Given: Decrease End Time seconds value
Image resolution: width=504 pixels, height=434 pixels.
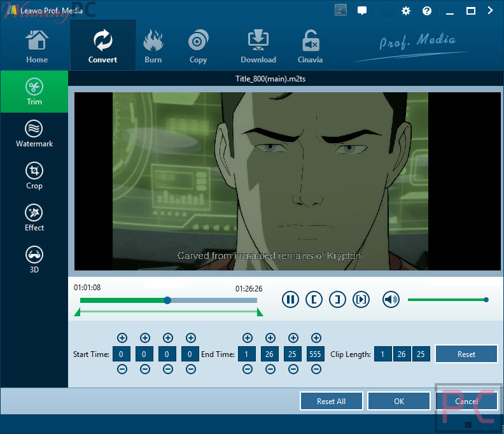Looking at the screenshot, I should coord(293,369).
